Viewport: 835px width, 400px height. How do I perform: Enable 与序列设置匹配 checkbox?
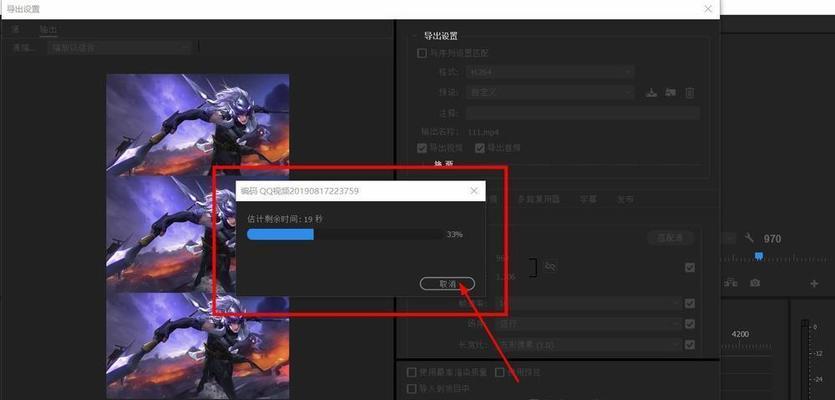tap(422, 53)
